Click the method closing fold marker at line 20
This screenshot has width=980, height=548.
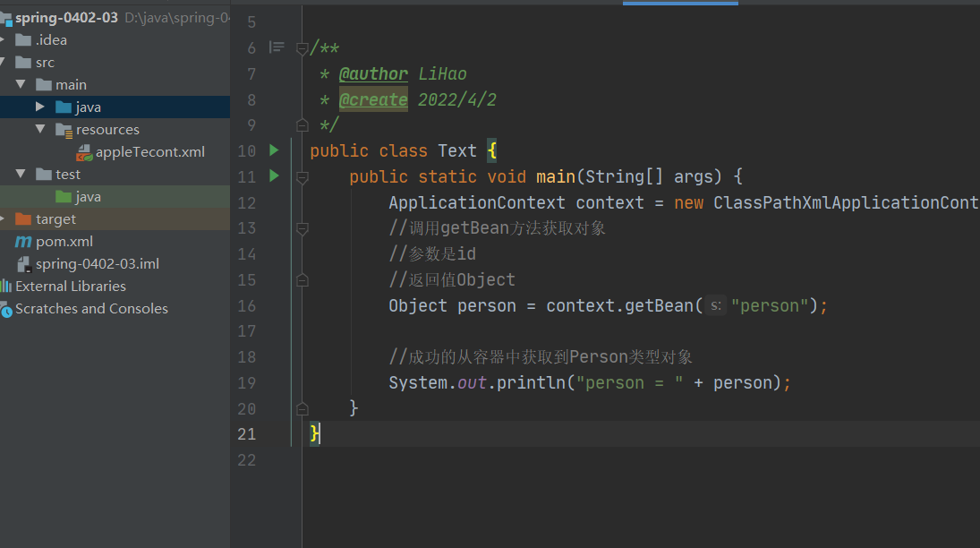click(302, 408)
